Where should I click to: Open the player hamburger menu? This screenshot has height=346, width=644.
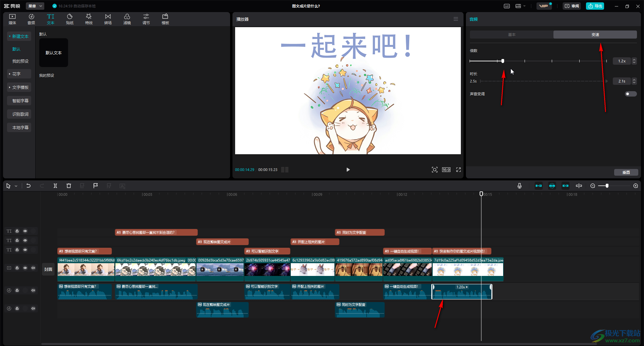pyautogui.click(x=456, y=19)
